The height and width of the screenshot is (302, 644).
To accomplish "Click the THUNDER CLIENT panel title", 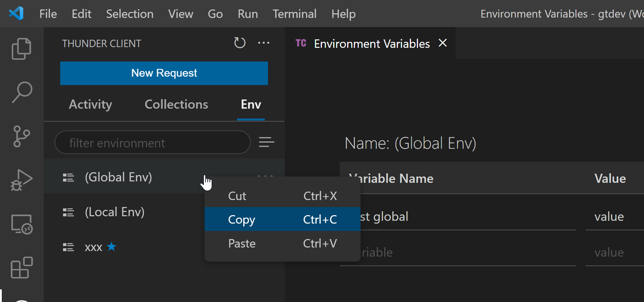I will [x=102, y=44].
